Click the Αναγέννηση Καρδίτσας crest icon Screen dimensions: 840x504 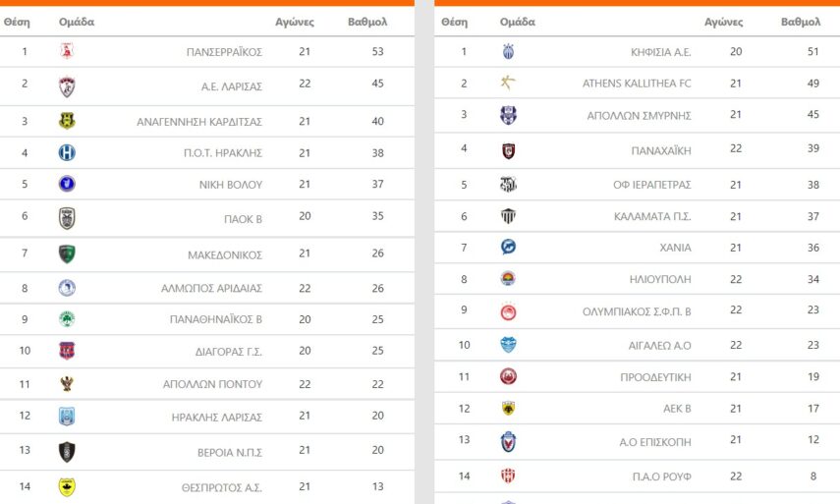(x=67, y=121)
